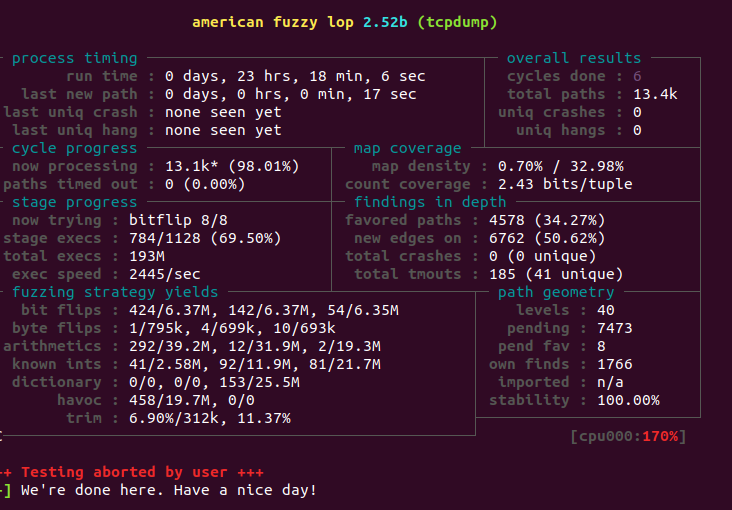Click levels value '40'
Image resolution: width=732 pixels, height=510 pixels.
(x=605, y=310)
